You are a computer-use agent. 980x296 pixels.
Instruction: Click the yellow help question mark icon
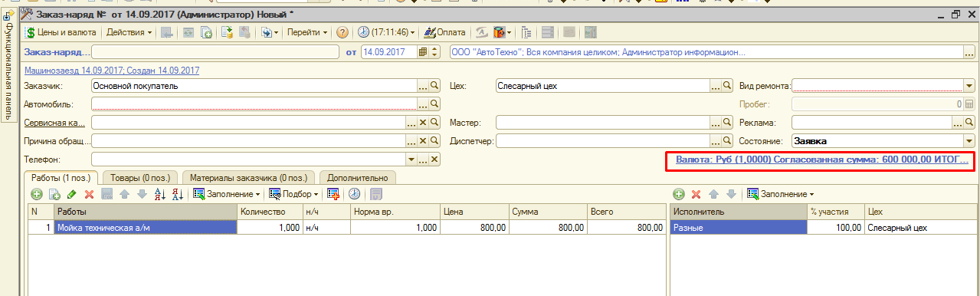pyautogui.click(x=343, y=32)
